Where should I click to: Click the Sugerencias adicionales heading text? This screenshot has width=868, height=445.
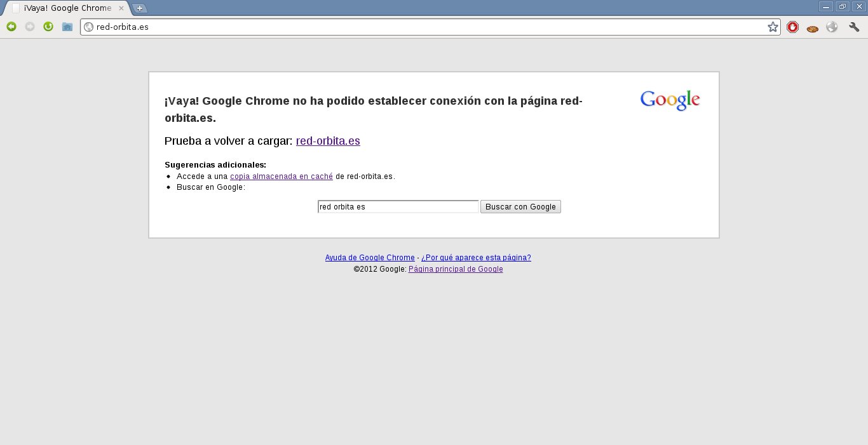[x=215, y=165]
